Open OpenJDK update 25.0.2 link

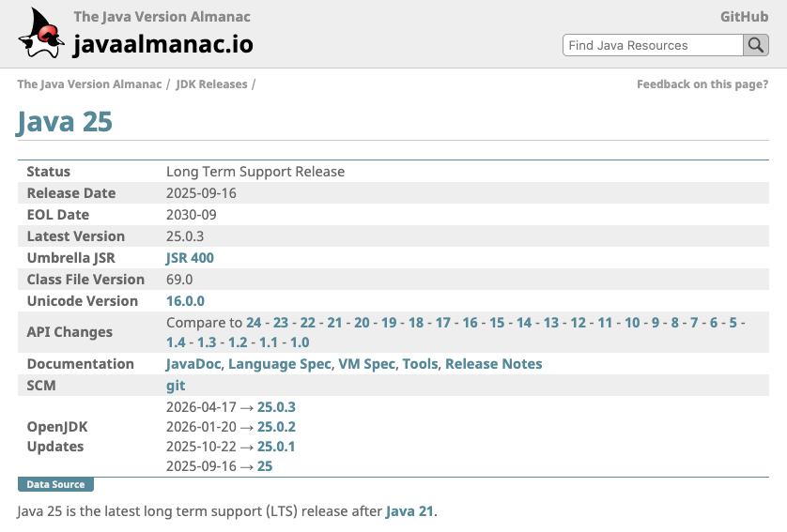tap(276, 427)
